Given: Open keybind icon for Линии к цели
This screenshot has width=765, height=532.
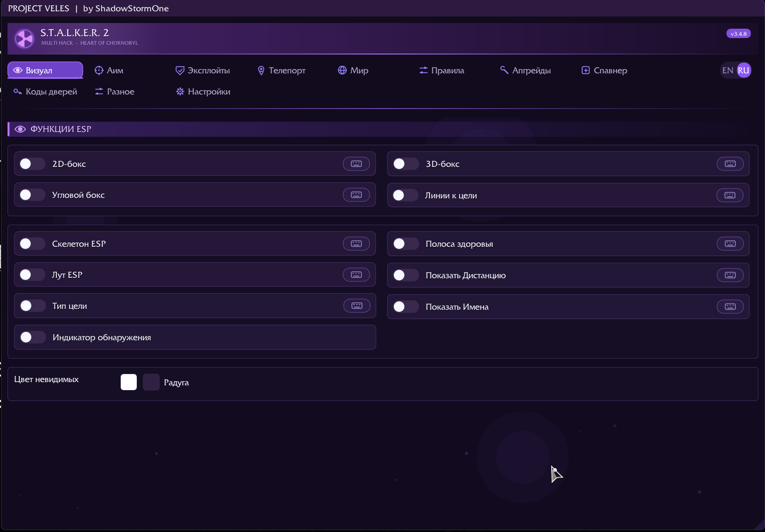Looking at the screenshot, I should (x=730, y=195).
